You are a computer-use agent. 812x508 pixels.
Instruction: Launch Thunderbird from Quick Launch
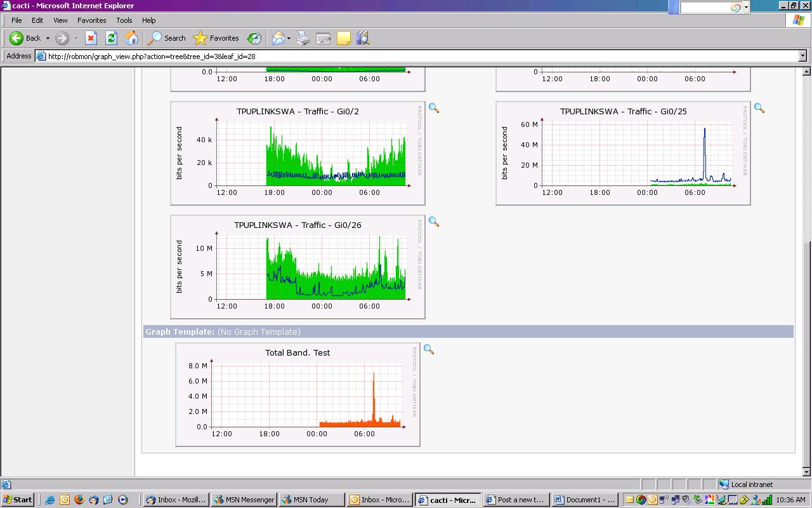tap(94, 500)
